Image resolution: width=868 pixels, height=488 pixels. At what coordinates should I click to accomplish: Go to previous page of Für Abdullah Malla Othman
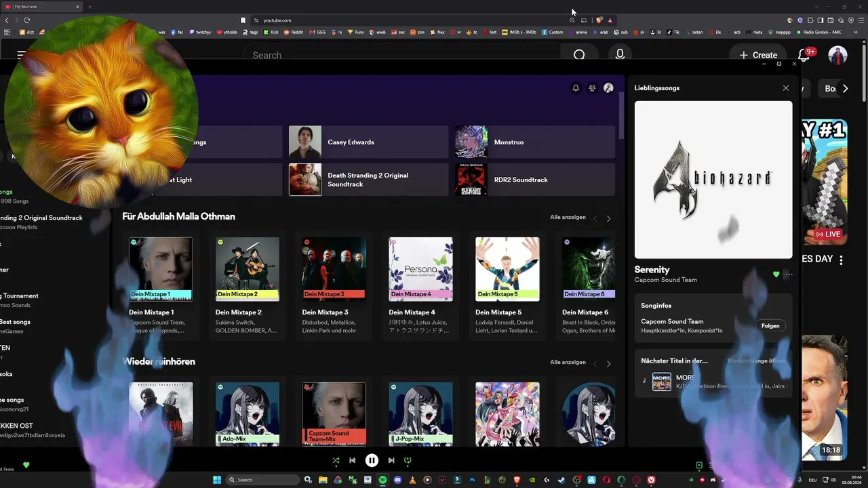pyautogui.click(x=595, y=218)
